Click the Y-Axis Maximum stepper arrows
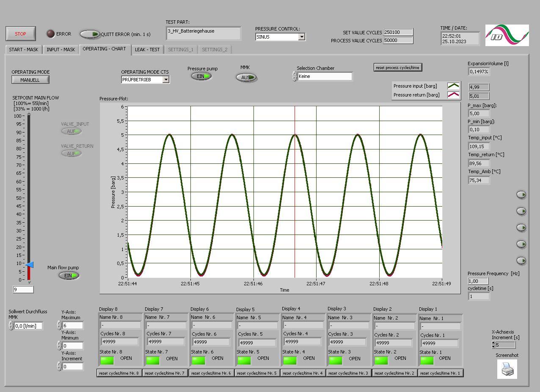This screenshot has width=540, height=392. pyautogui.click(x=59, y=326)
